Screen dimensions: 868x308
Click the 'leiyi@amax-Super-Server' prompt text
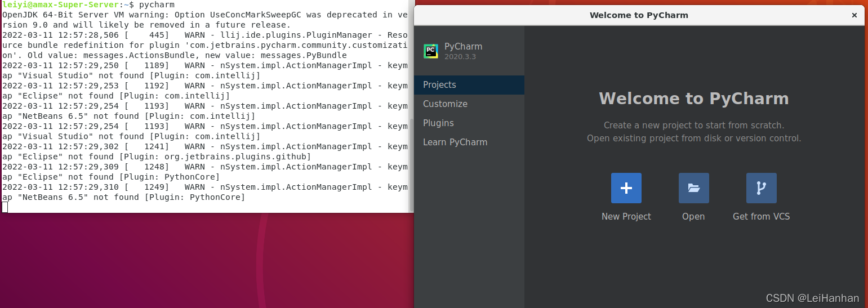pos(61,5)
